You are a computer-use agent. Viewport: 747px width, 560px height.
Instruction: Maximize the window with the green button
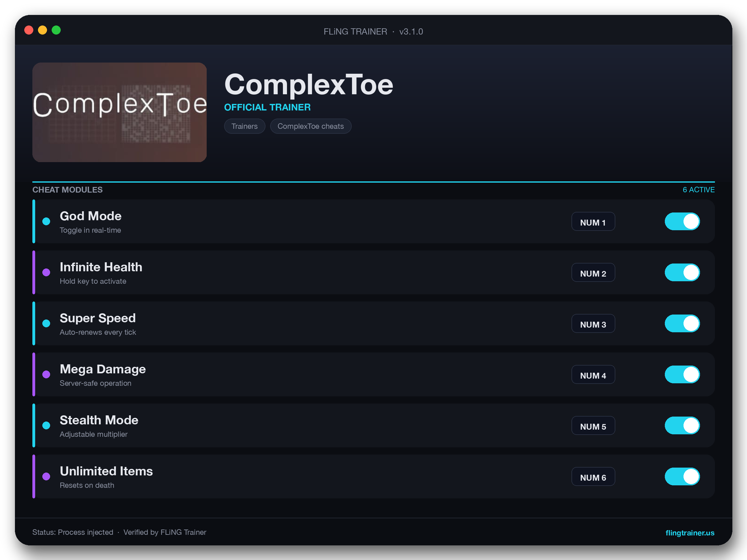pyautogui.click(x=56, y=30)
